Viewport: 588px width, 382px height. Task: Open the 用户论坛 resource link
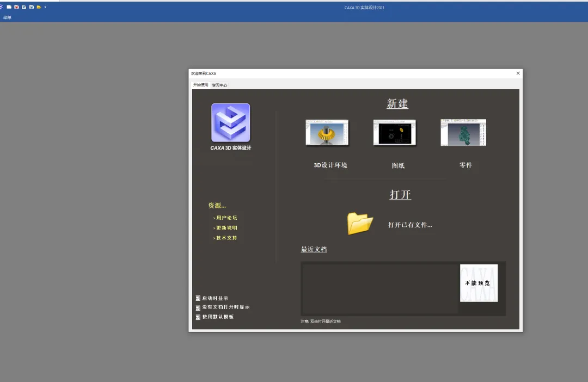pyautogui.click(x=225, y=218)
